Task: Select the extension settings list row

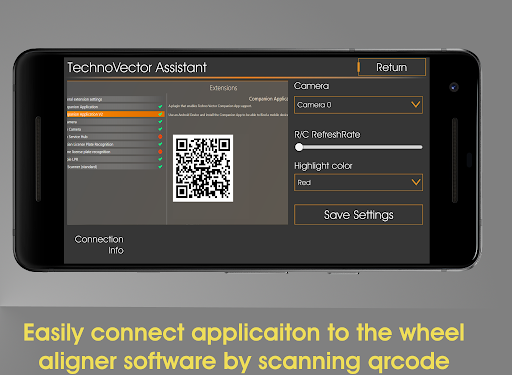Action: tap(115, 99)
